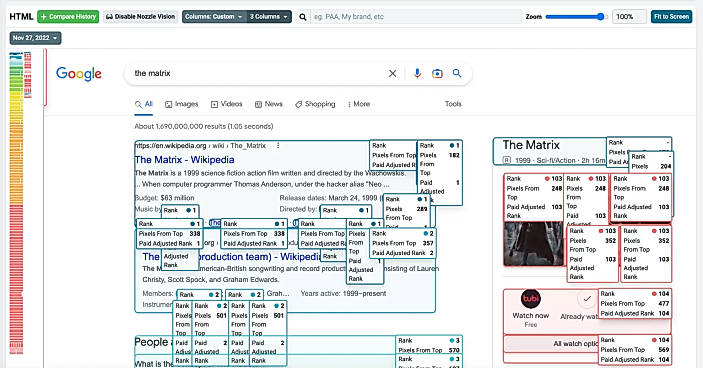The height and width of the screenshot is (368, 703).
Task: Click the Google logo
Action: coord(79,74)
